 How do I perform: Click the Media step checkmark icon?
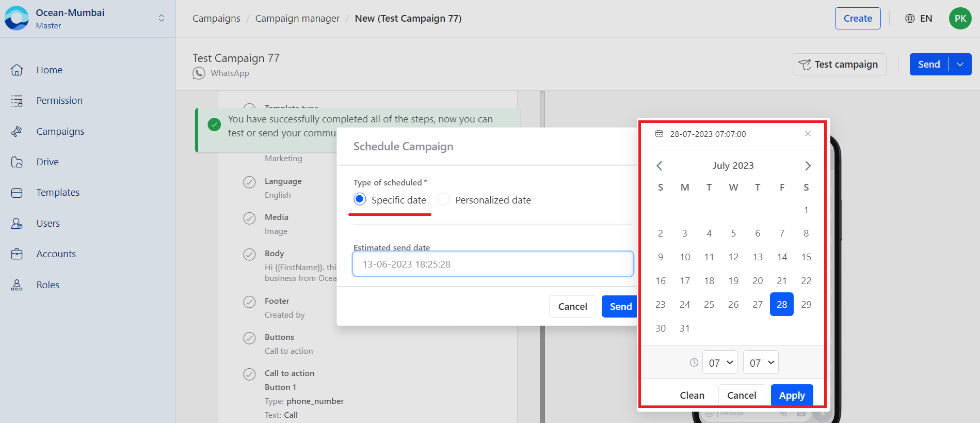249,218
